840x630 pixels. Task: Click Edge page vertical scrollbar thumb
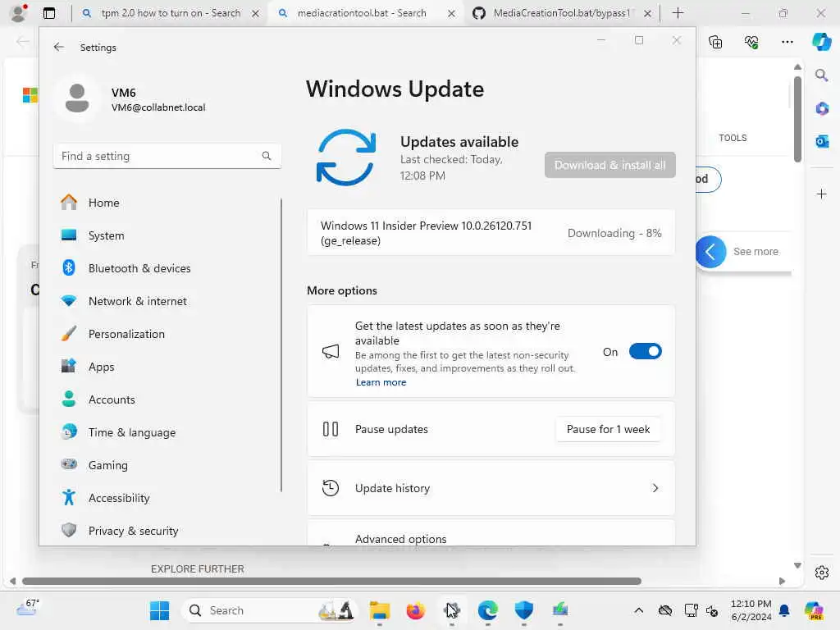pyautogui.click(x=797, y=119)
